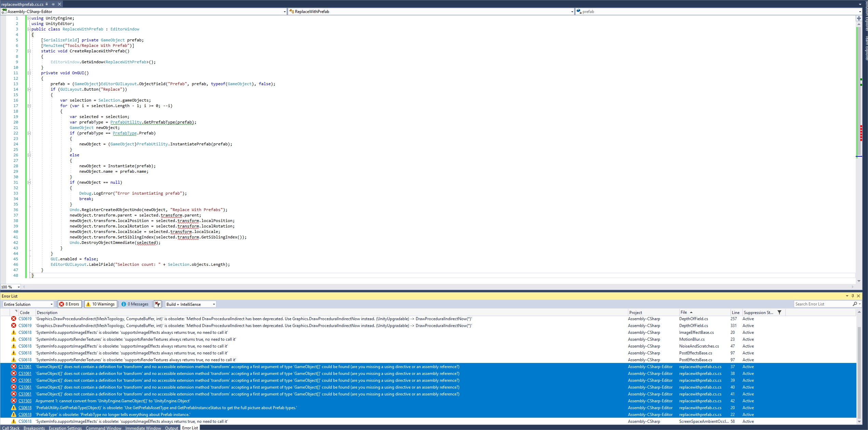Image resolution: width=868 pixels, height=430 pixels.
Task: Switch to the Breakpoints tab
Action: coord(34,428)
